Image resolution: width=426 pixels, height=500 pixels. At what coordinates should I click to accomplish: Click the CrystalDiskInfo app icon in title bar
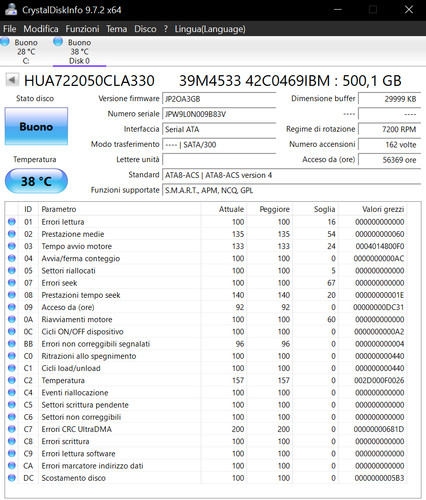(11, 9)
